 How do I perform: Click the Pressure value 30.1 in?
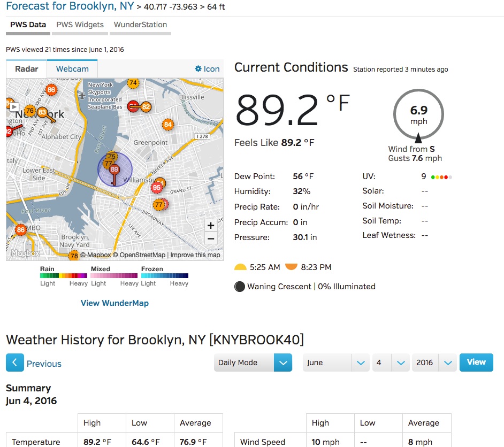point(305,237)
